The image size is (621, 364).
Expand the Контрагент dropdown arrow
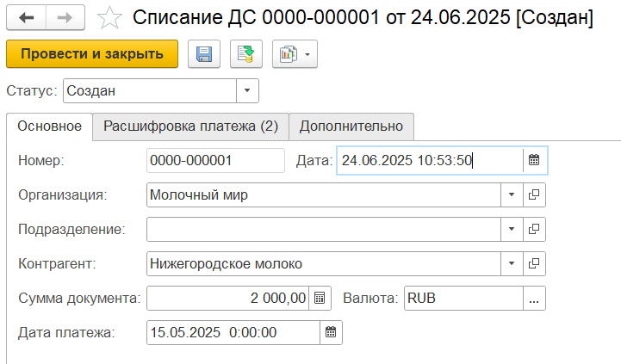[x=512, y=263]
